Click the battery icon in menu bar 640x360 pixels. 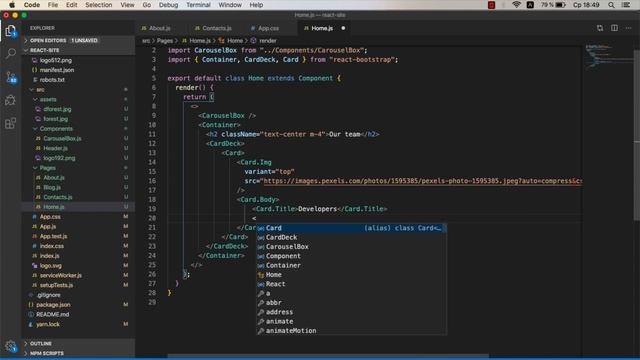click(561, 5)
